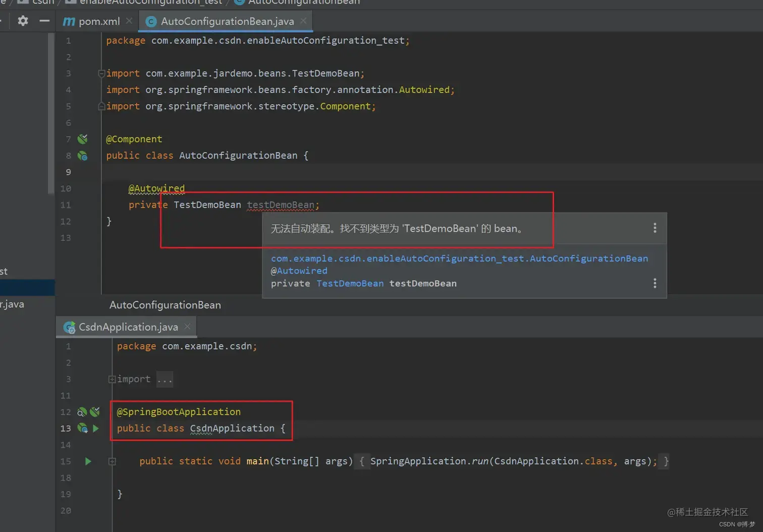This screenshot has width=763, height=532.
Task: Open the settings gear in the project panel
Action: (x=23, y=21)
